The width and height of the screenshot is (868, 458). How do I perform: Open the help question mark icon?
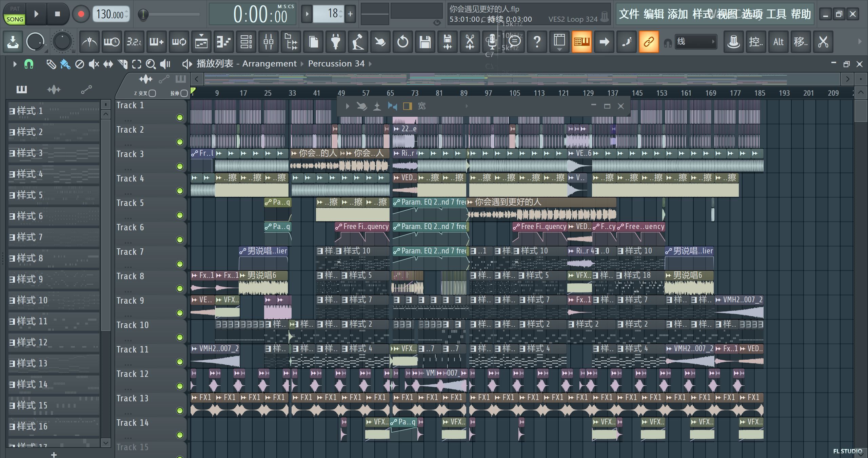pyautogui.click(x=537, y=42)
